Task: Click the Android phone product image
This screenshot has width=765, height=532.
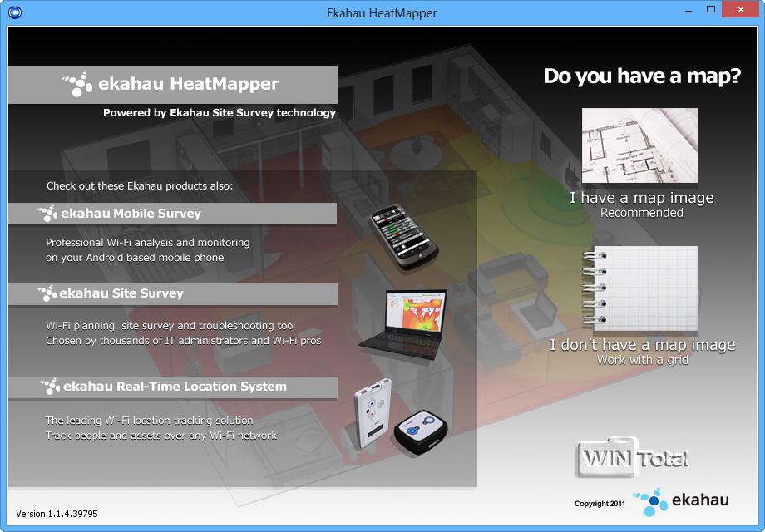Action: 403,238
